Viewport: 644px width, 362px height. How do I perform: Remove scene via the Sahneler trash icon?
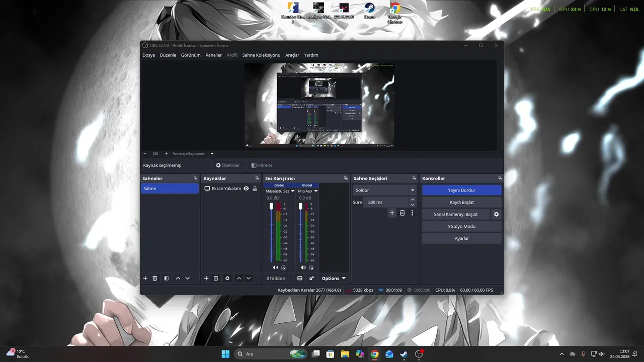155,278
